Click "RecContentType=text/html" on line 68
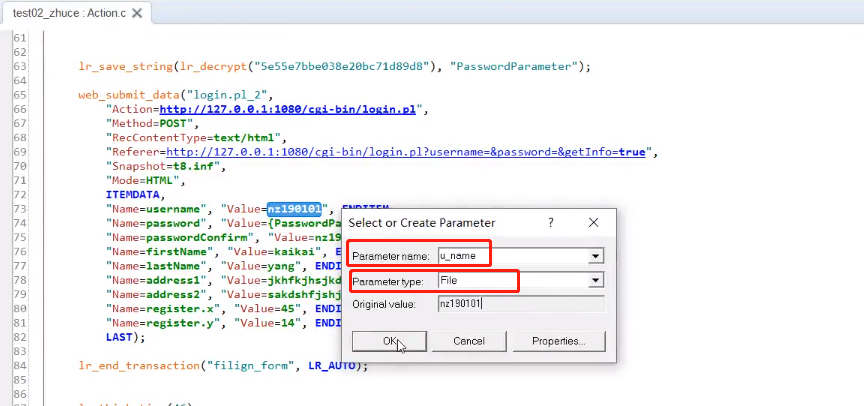 point(193,138)
